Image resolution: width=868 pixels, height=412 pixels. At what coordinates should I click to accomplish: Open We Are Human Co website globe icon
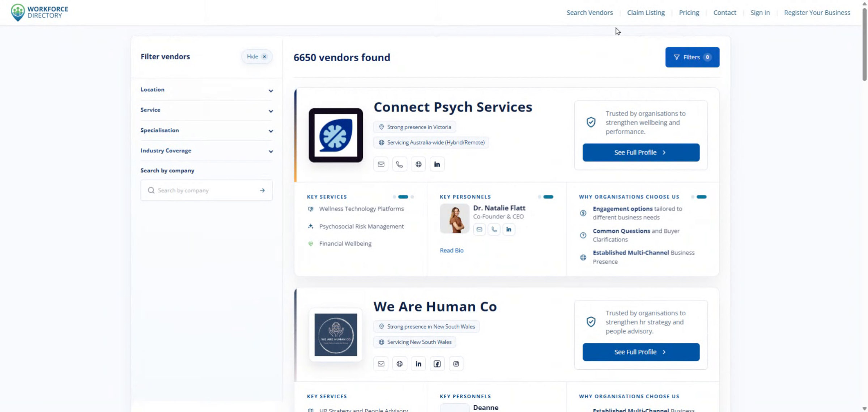(x=400, y=364)
